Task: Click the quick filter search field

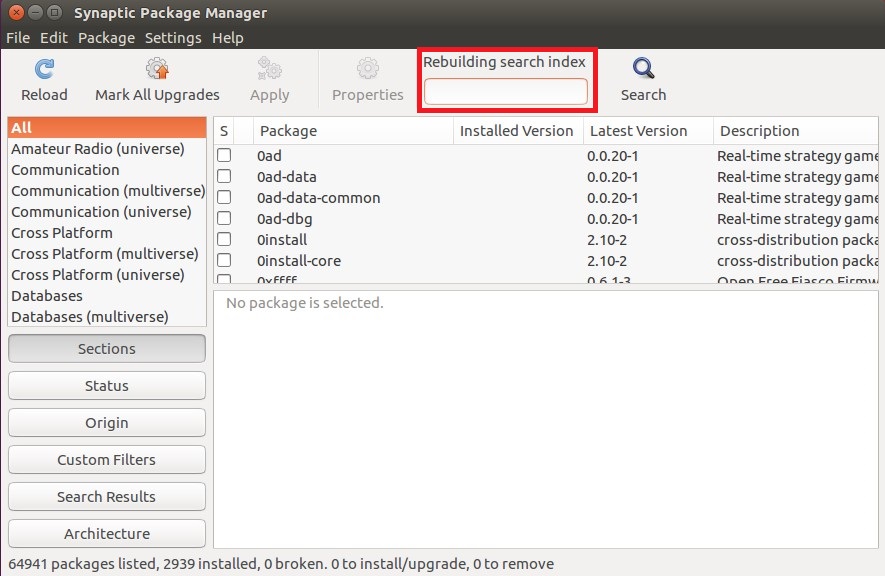Action: point(506,91)
